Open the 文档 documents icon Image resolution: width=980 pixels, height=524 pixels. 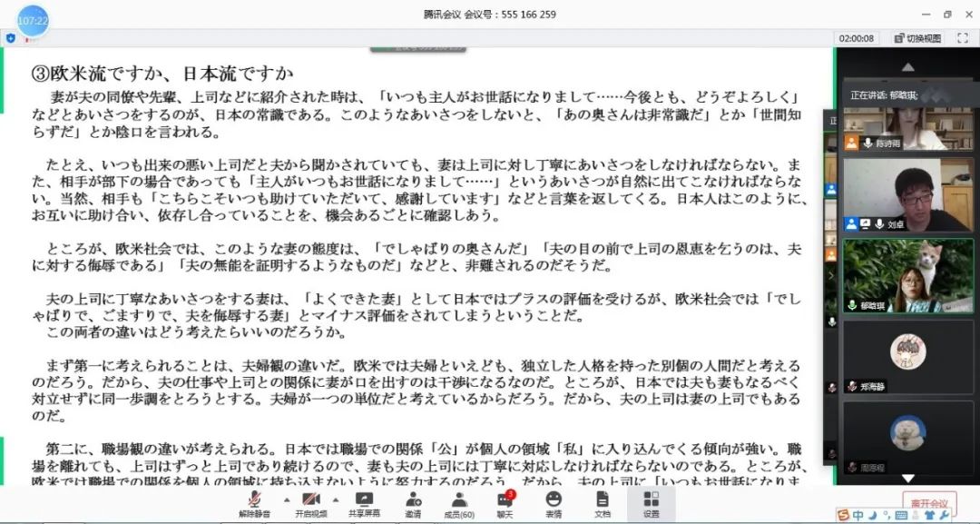(603, 503)
